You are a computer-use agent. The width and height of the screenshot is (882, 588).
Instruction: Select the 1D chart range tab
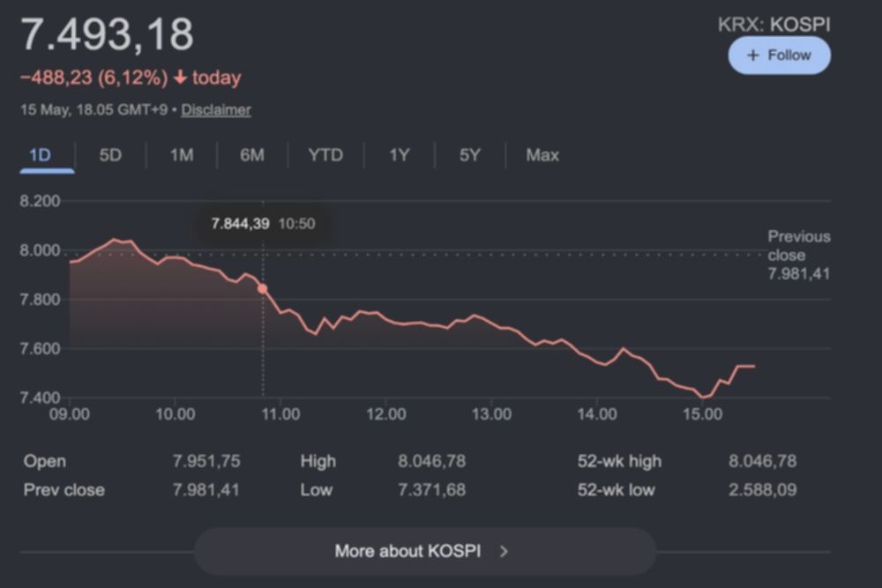point(40,155)
